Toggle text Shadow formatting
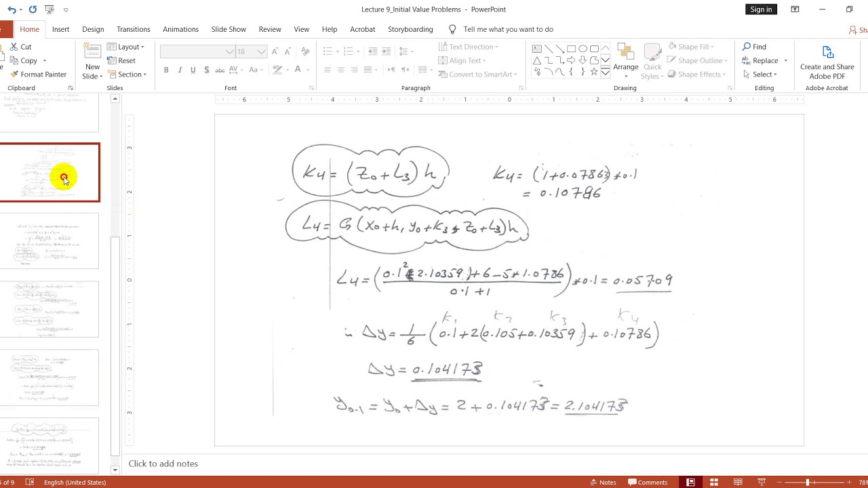868x488 pixels. tap(206, 70)
